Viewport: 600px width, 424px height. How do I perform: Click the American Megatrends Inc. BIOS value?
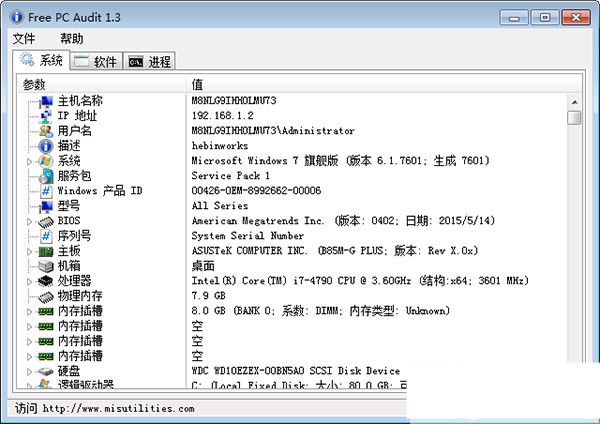(343, 221)
